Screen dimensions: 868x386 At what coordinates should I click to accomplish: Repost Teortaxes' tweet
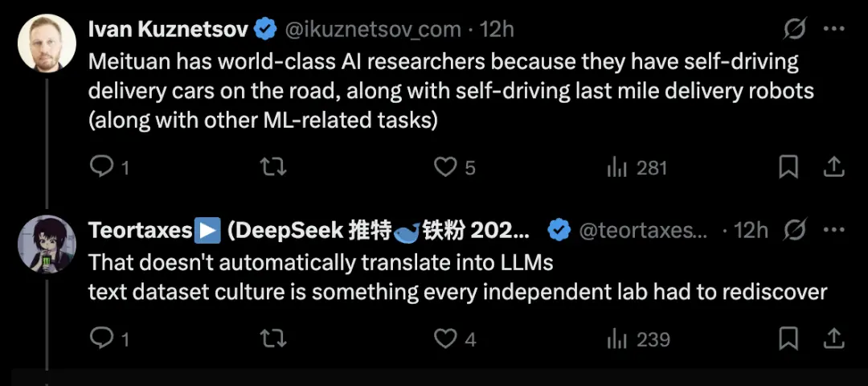274,339
